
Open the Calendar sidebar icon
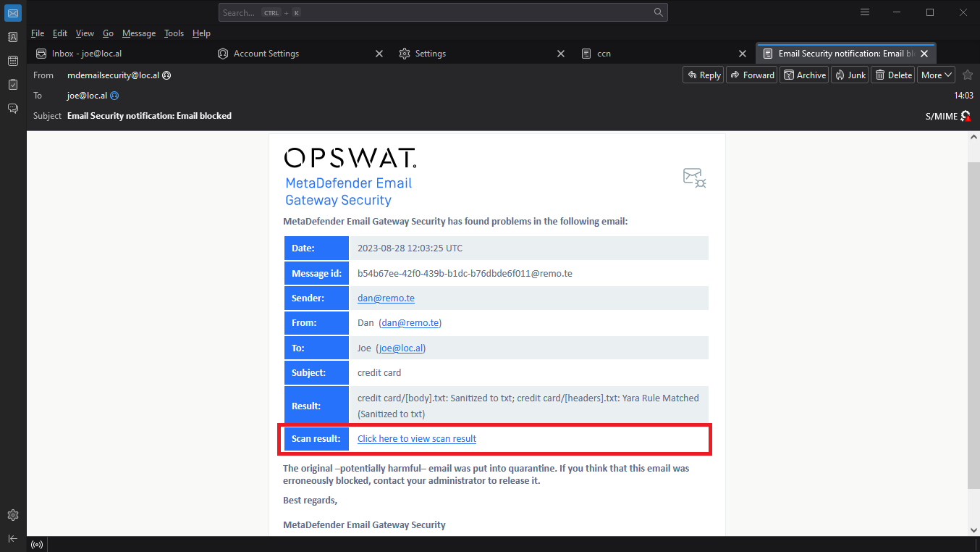pos(12,61)
